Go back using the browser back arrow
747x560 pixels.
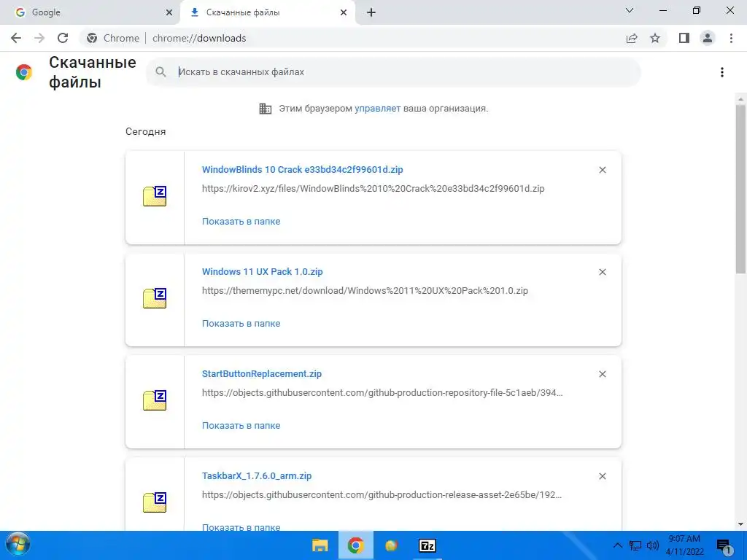pyautogui.click(x=16, y=38)
